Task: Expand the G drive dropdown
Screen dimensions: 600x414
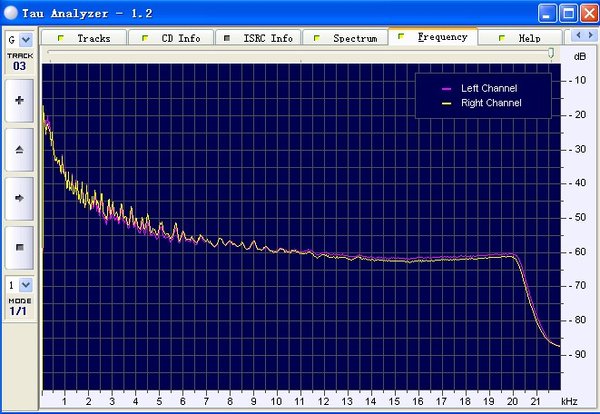Action: tap(26, 39)
